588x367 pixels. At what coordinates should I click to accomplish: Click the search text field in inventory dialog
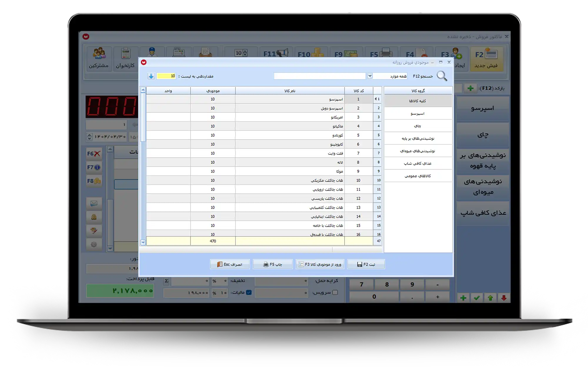pos(320,76)
